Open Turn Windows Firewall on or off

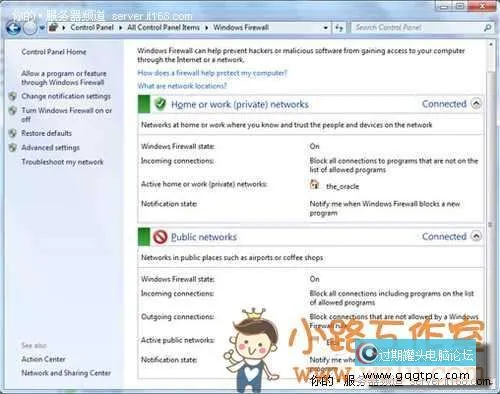click(67, 115)
